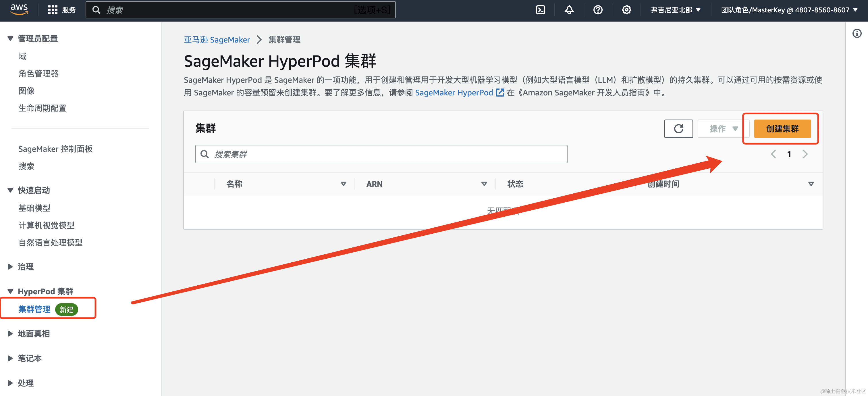This screenshot has width=868, height=396.
Task: Sort by 创建时间 column arrow
Action: tap(811, 184)
